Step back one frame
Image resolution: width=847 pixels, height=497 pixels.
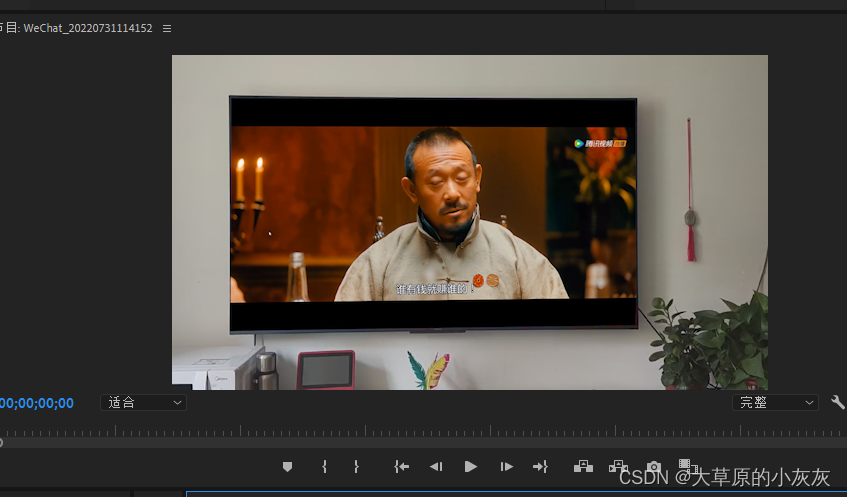[x=436, y=467]
